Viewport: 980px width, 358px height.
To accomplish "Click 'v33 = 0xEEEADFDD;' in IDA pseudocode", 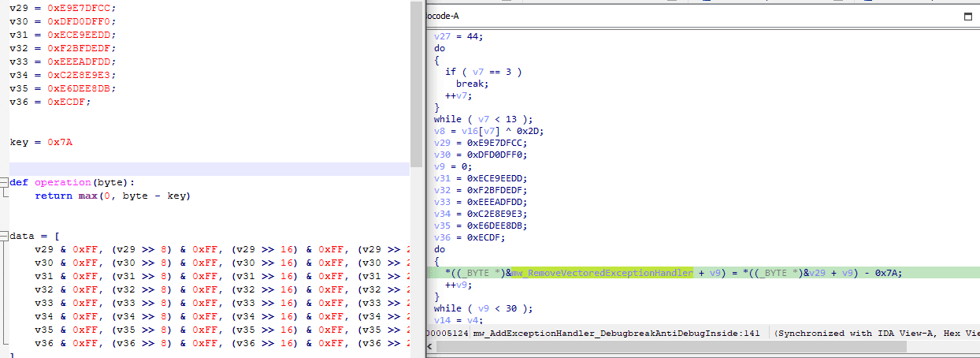I will coord(481,202).
